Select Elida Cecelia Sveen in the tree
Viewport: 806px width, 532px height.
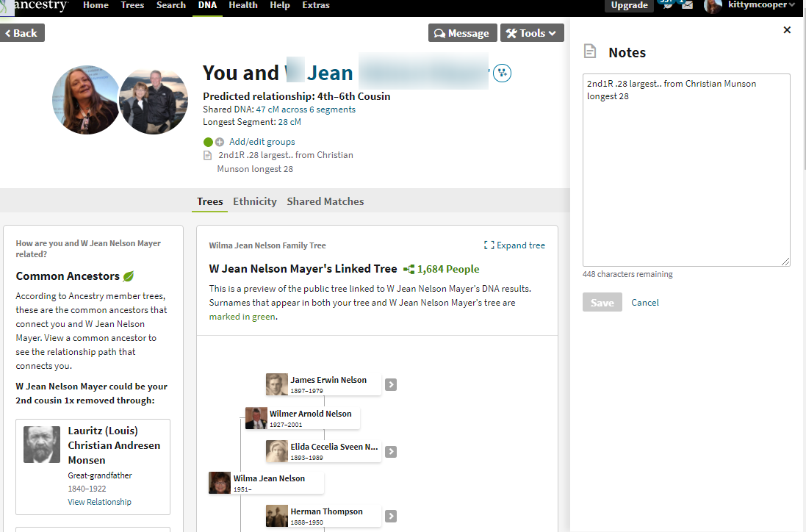323,451
